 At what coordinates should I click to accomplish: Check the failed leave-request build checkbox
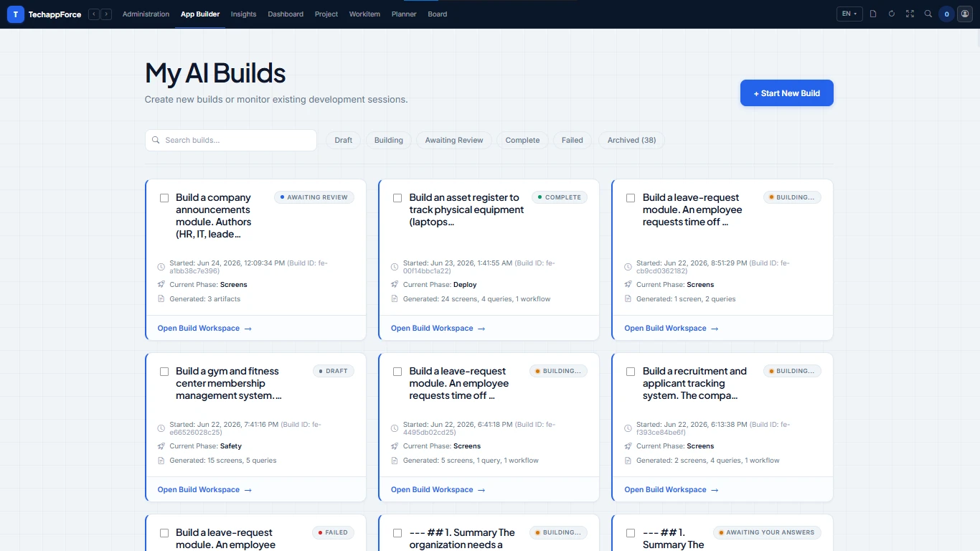pyautogui.click(x=164, y=533)
